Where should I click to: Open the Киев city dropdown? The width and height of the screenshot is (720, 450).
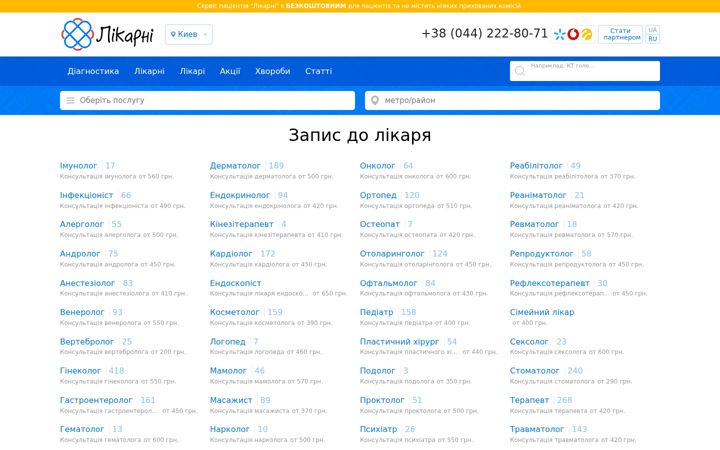coord(189,34)
